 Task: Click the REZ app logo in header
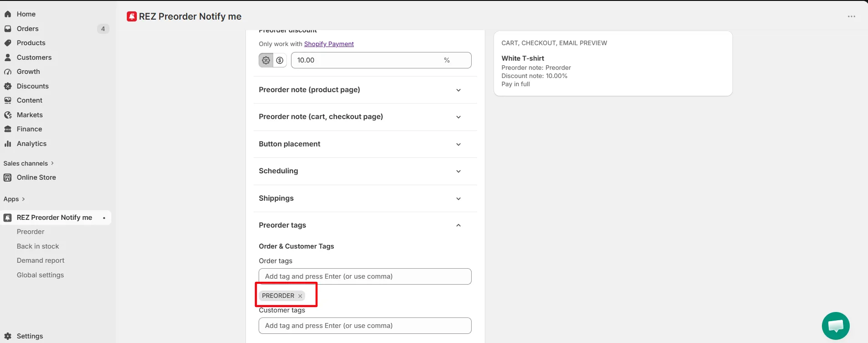tap(132, 16)
